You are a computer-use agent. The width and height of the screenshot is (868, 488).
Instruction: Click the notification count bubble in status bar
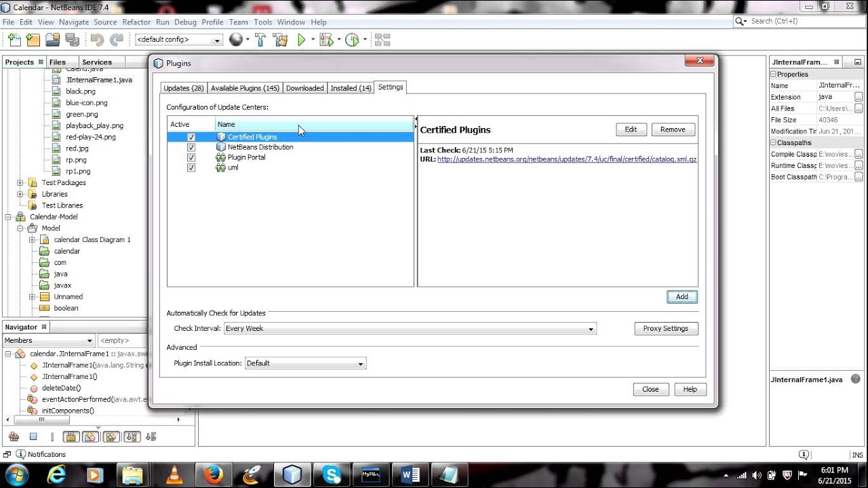click(x=804, y=454)
